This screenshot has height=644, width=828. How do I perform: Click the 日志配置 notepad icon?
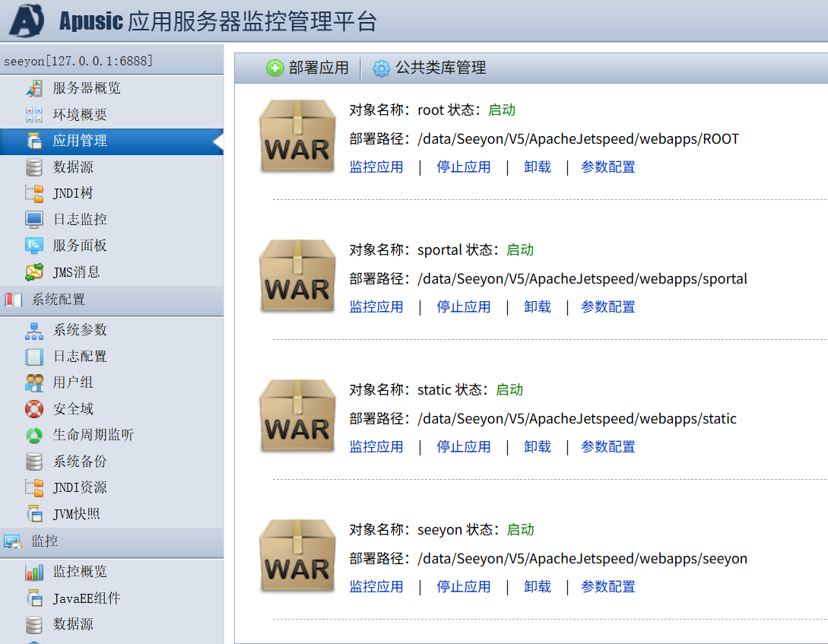tap(34, 357)
